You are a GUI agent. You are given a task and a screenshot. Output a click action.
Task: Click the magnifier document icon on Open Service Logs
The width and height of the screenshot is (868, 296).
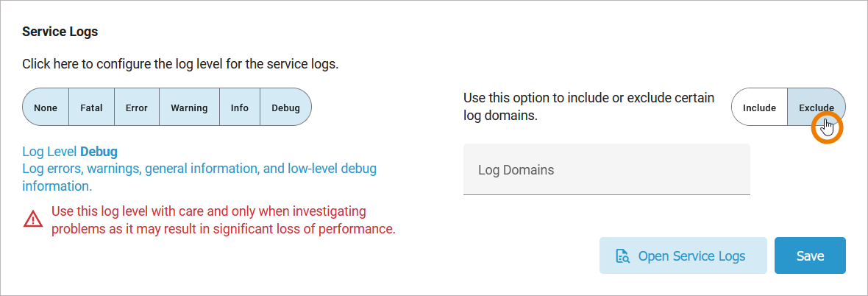pyautogui.click(x=622, y=256)
